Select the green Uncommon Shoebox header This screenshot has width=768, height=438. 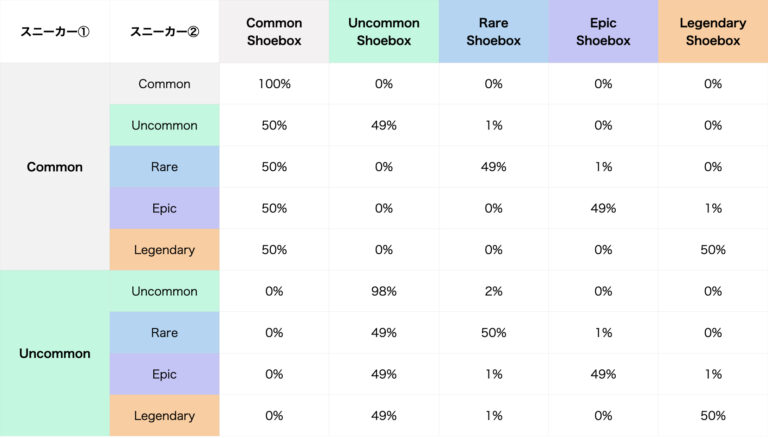tap(384, 32)
